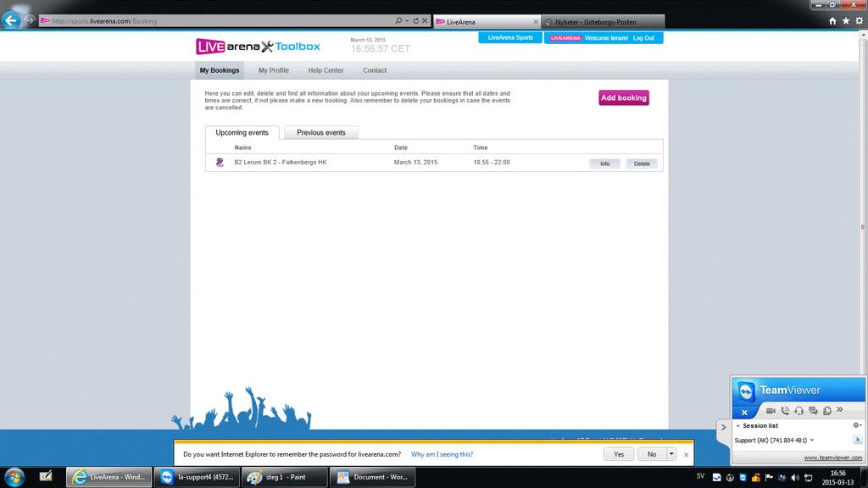Collapse the TeamViewer Session list
The height and width of the screenshot is (488, 868).
pos(738,426)
